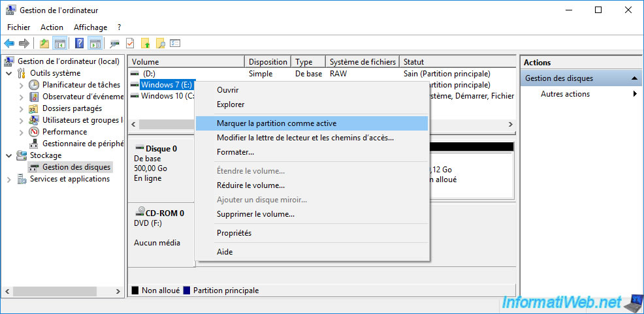Click the yellow folder Up one level icon
644x314 pixels.
[44, 44]
